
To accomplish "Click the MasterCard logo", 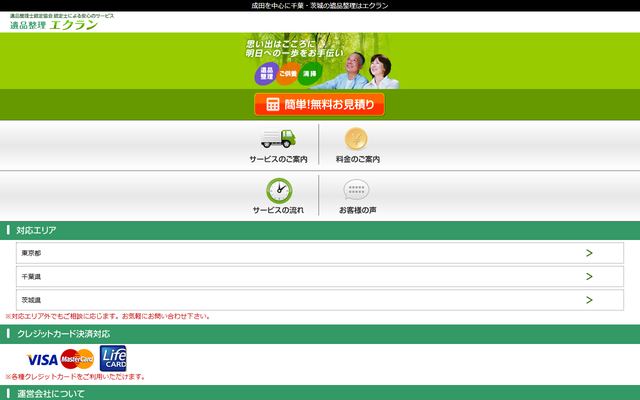I will coord(77,359).
